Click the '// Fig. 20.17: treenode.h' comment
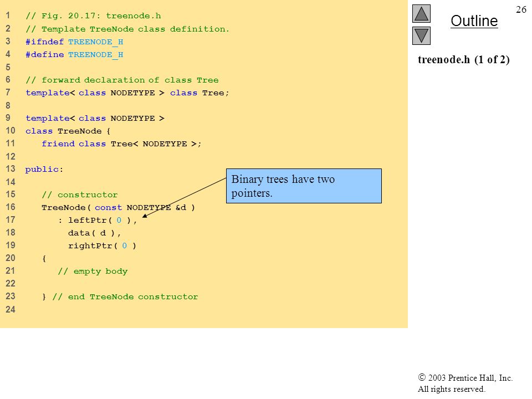 point(93,16)
